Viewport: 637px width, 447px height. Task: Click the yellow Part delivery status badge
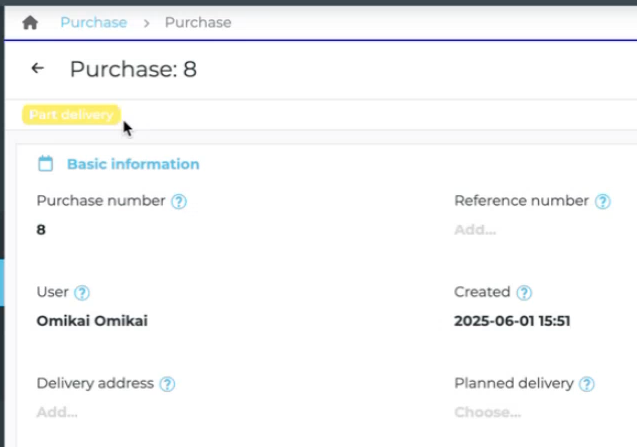[71, 115]
